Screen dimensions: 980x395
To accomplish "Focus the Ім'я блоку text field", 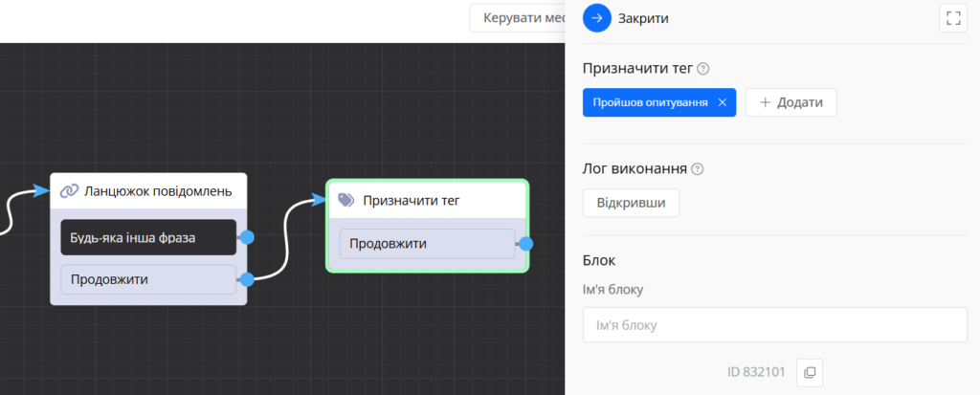I will (x=774, y=325).
